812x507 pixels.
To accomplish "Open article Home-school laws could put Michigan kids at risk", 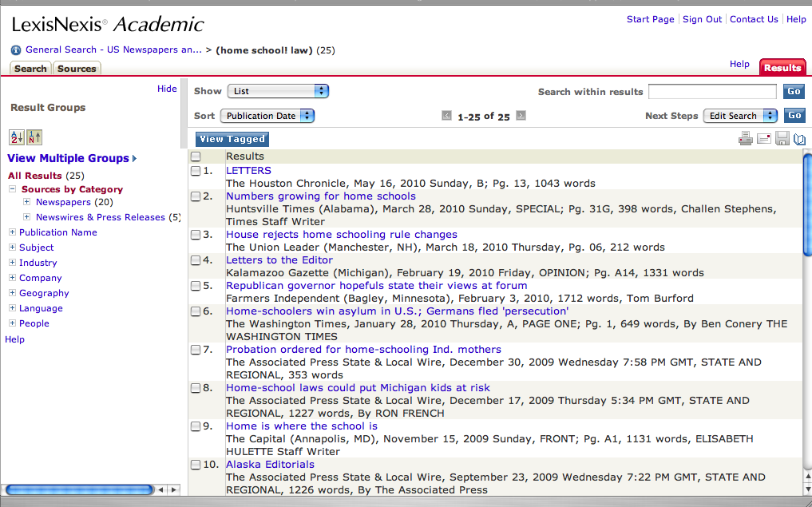I will point(358,388).
